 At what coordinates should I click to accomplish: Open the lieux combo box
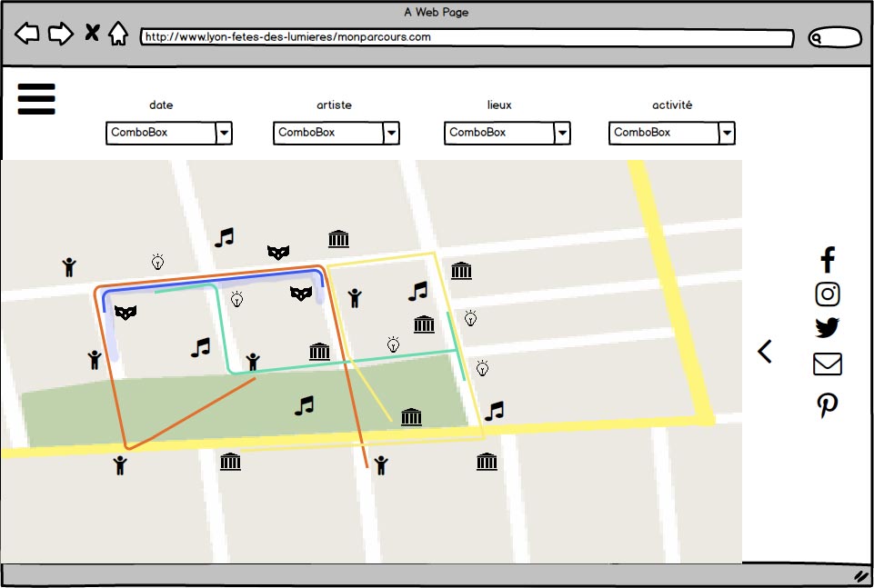coord(562,133)
